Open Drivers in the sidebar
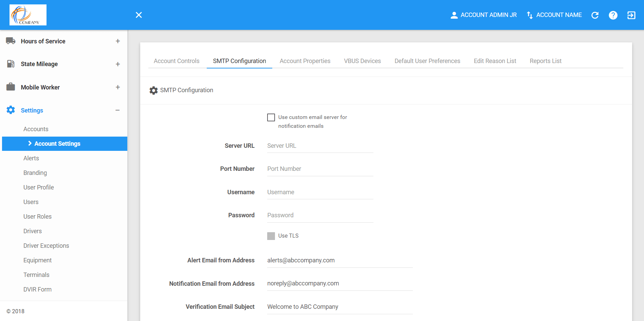This screenshot has height=321, width=644. pos(33,231)
